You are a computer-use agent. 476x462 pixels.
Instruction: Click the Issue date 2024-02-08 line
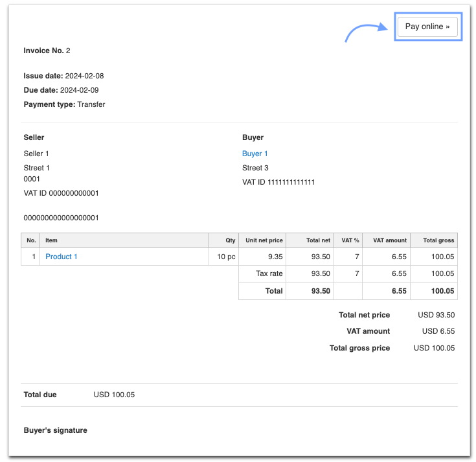(63, 76)
